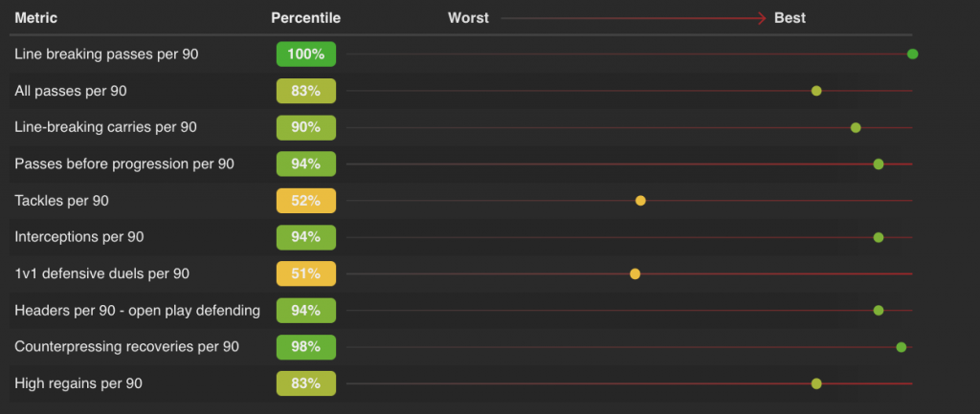The height and width of the screenshot is (414, 980).
Task: Click the yellow dot on Tackles per 90 row
Action: pyautogui.click(x=640, y=201)
